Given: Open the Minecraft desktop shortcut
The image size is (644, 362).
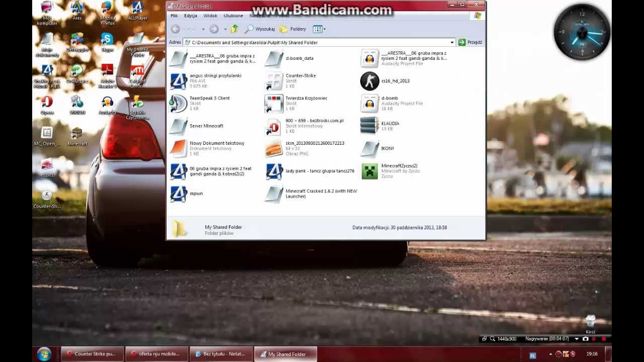Looking at the screenshot, I should click(77, 136).
